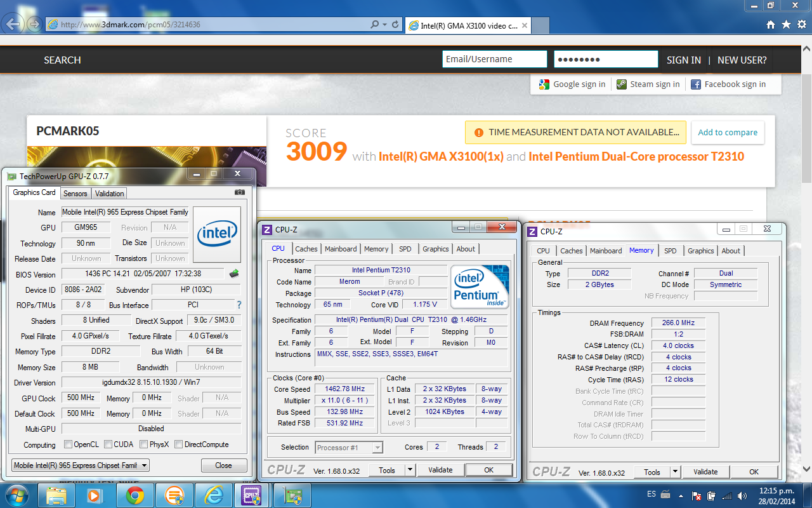Open the favorites star icon
Viewport: 812px width, 508px height.
click(786, 25)
